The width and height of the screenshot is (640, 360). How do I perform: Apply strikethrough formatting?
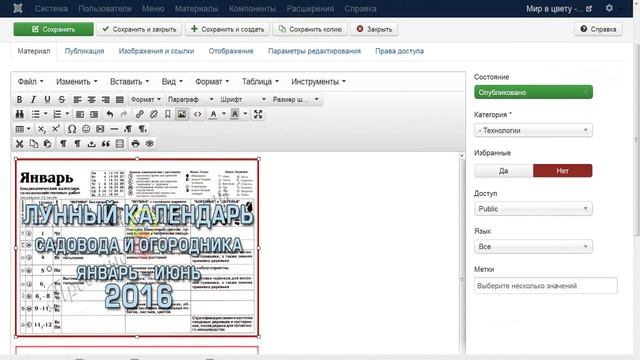click(62, 100)
